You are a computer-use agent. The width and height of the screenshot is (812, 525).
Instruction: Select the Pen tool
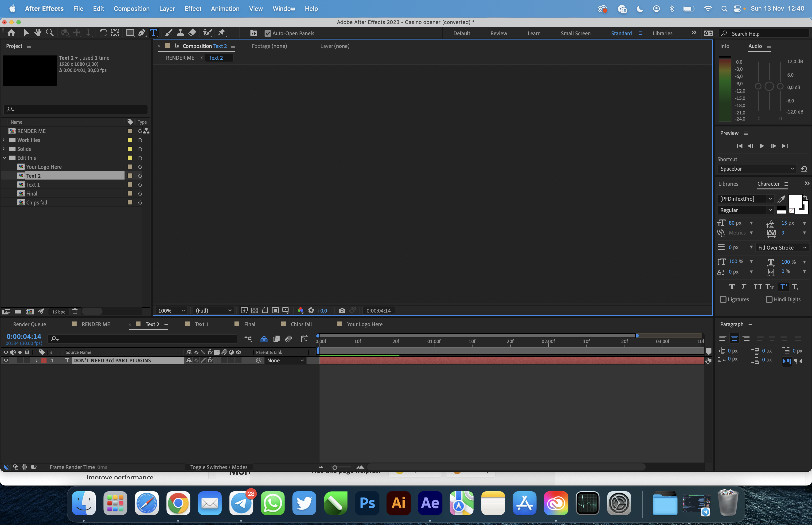click(142, 33)
